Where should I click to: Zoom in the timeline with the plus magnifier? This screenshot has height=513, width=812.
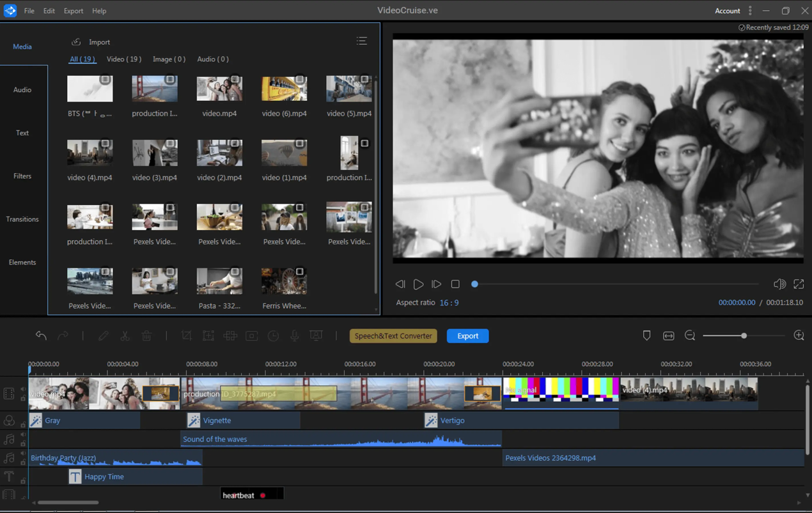coord(799,336)
